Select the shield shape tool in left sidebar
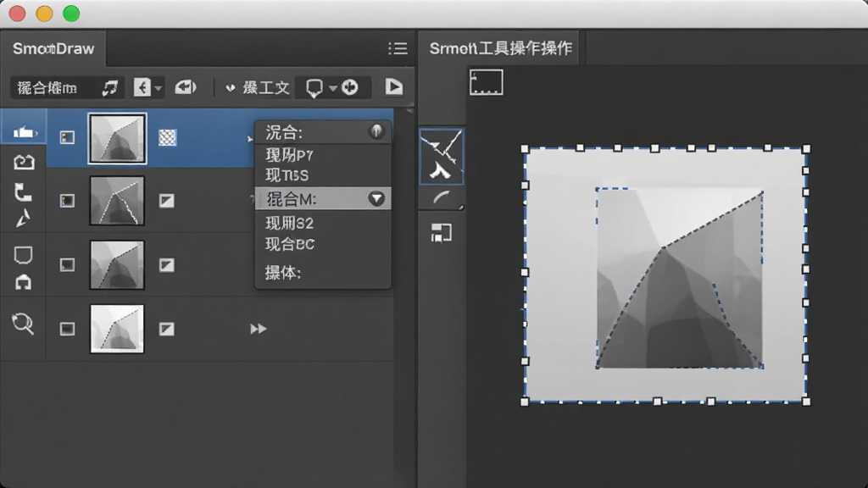This screenshot has height=488, width=868. coord(23,255)
